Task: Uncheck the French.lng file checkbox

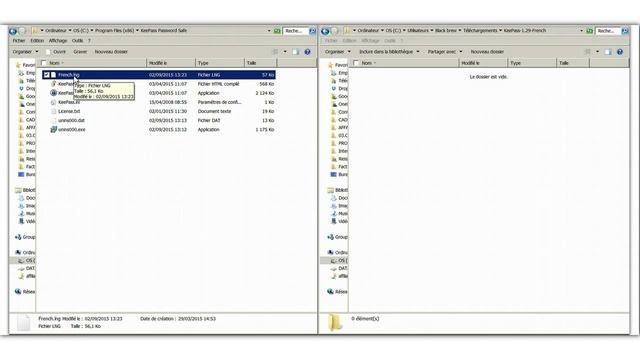Action: pos(47,75)
